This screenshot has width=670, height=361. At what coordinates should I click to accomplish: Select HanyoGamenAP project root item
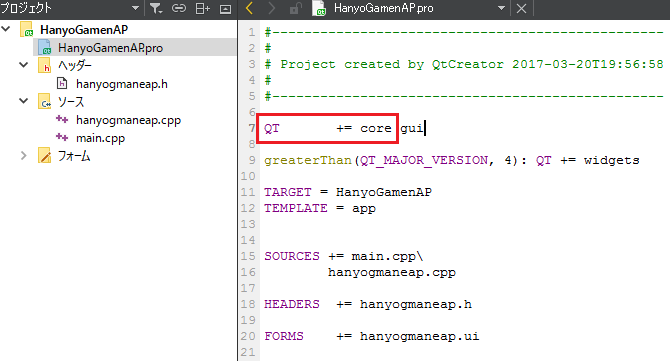coord(84,29)
